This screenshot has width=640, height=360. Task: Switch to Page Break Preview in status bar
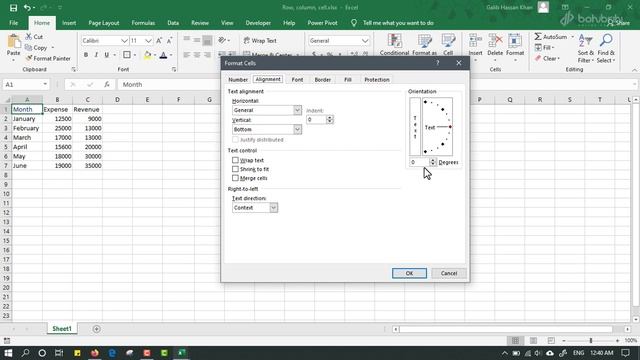point(551,341)
